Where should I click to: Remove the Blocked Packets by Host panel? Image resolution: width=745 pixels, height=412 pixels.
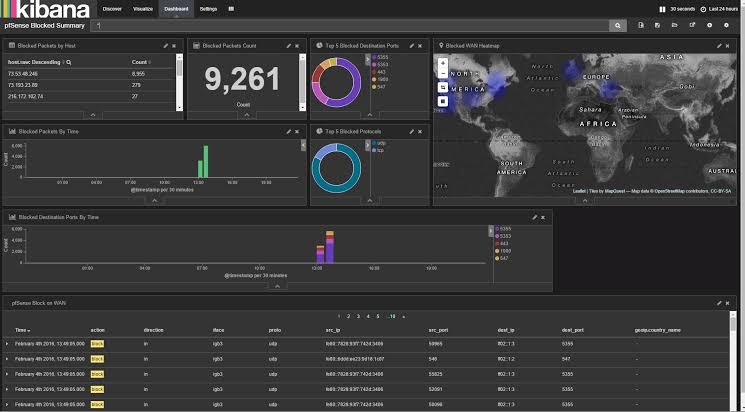click(174, 46)
